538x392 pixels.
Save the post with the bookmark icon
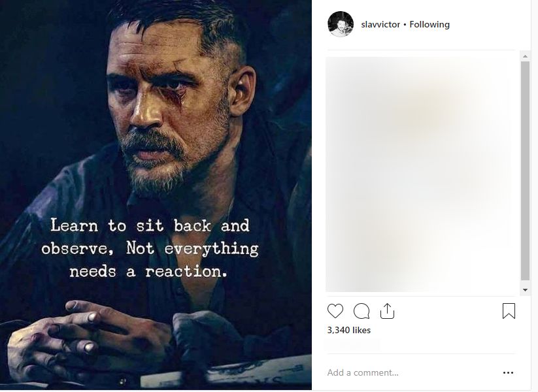click(x=509, y=311)
